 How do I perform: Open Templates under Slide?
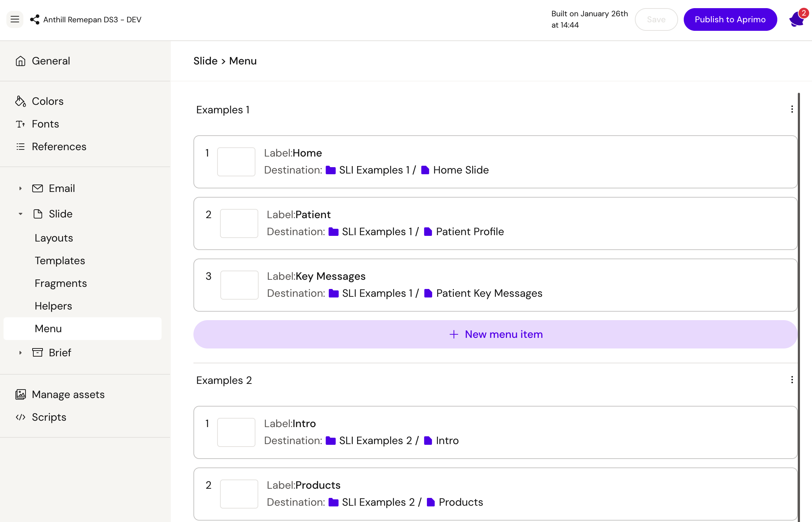click(x=60, y=261)
